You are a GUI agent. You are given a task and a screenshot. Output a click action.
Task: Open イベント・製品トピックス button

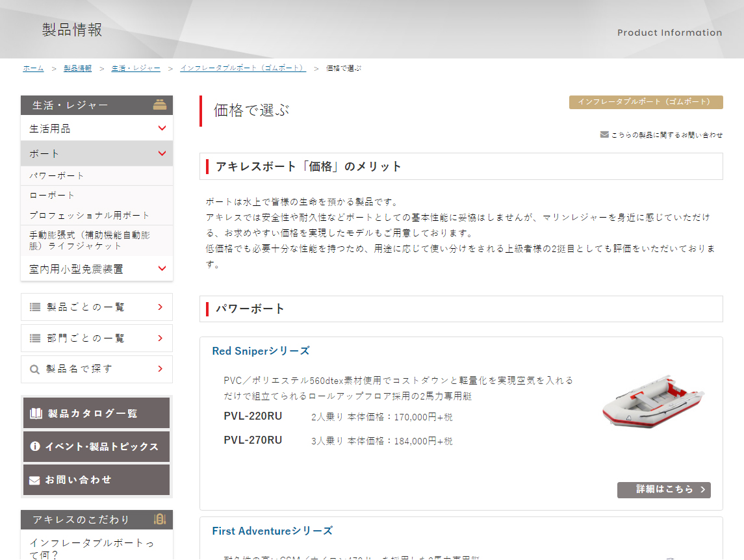[x=96, y=446]
